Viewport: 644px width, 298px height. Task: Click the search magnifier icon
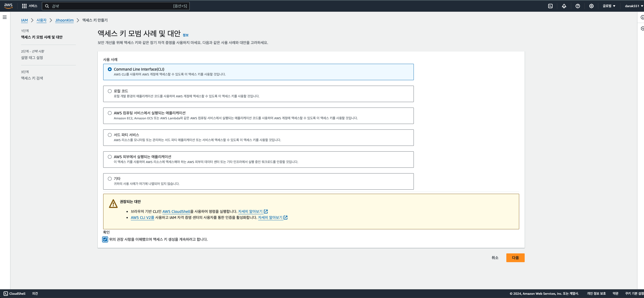coord(47,6)
